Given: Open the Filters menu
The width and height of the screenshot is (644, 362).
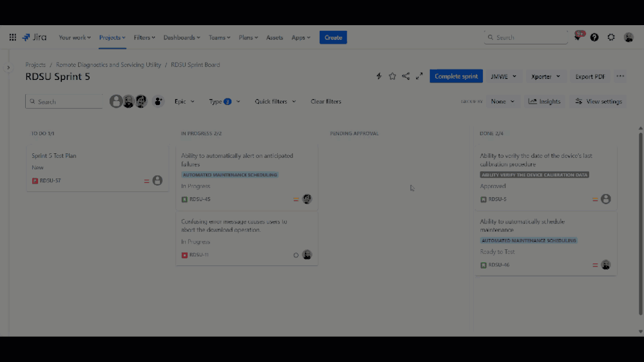Looking at the screenshot, I should 144,37.
